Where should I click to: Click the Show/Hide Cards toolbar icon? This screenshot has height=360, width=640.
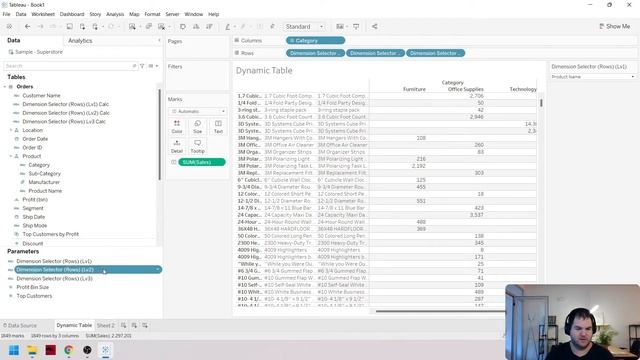(340, 27)
